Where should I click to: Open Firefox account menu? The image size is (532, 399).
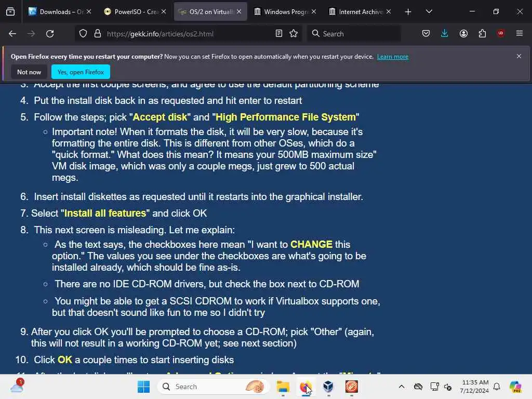[463, 34]
